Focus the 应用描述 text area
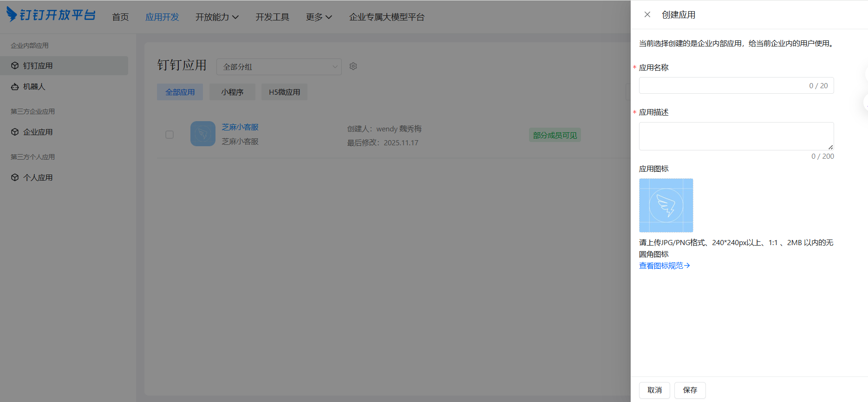The image size is (868, 402). (x=737, y=136)
